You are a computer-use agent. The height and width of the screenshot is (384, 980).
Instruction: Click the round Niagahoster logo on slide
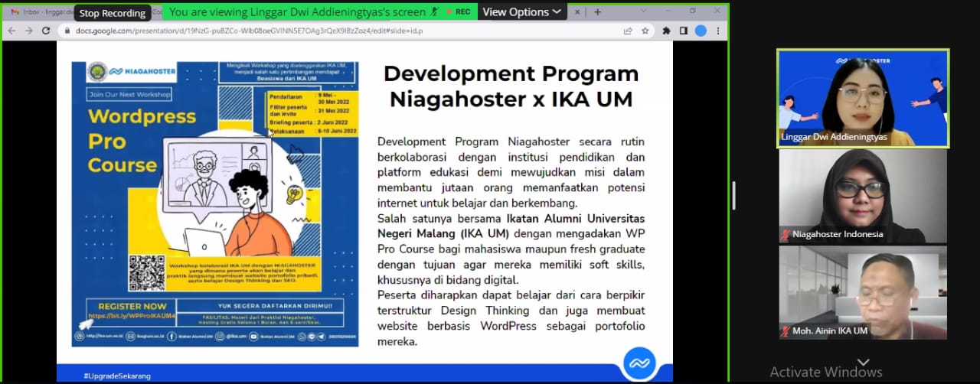pyautogui.click(x=640, y=362)
